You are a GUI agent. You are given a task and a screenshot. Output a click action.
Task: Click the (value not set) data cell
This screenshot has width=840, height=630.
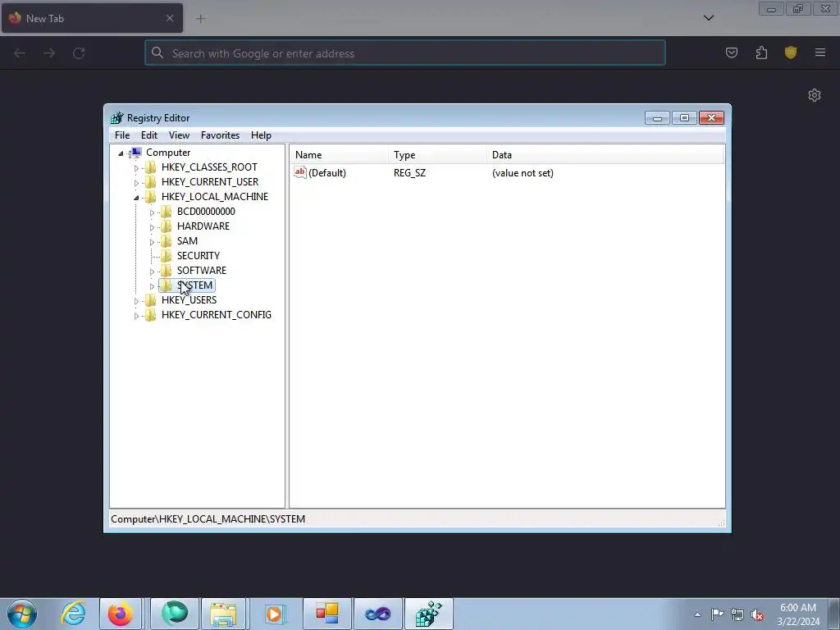(523, 173)
